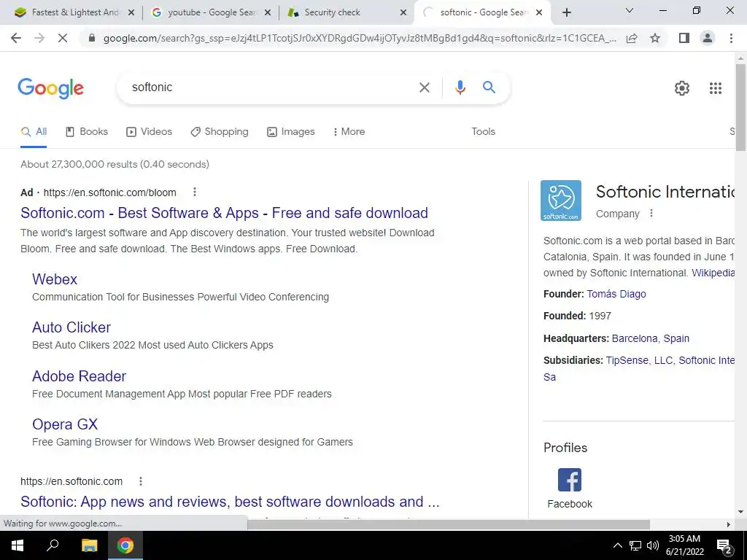Open the notification center
The width and height of the screenshot is (747, 560).
(724, 546)
